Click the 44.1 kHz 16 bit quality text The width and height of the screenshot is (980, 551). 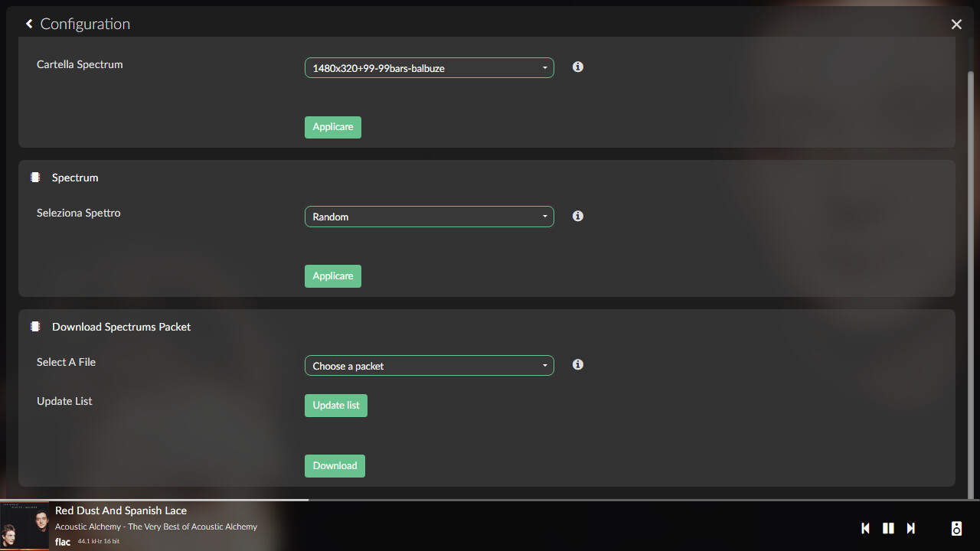99,542
